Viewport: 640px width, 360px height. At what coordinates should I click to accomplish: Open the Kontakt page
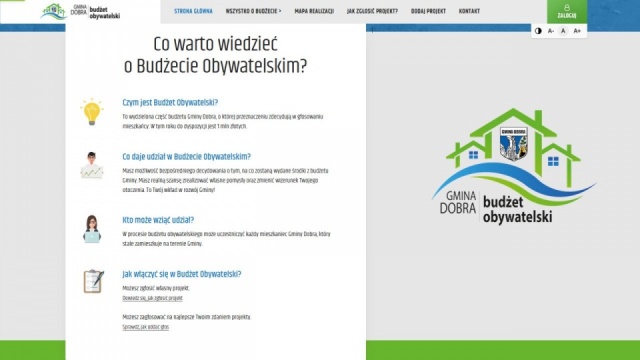[x=469, y=11]
